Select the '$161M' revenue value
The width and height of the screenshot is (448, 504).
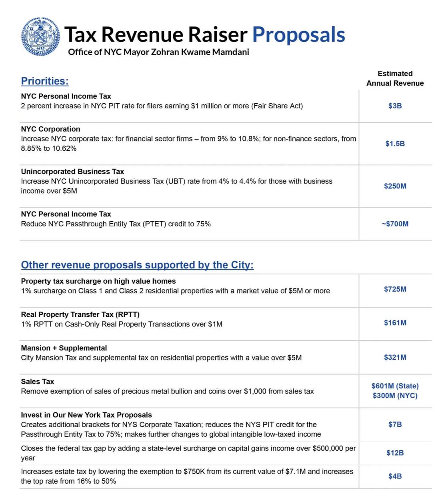395,323
